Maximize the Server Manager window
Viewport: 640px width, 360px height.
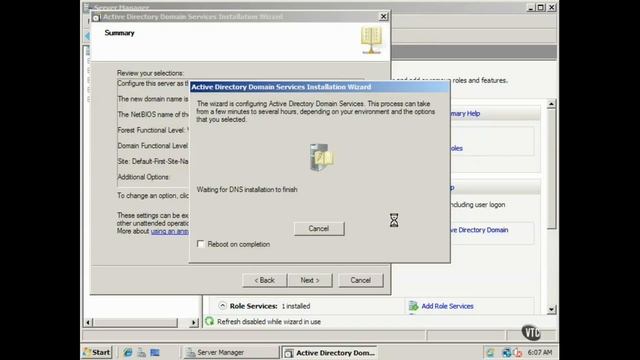(x=540, y=7)
